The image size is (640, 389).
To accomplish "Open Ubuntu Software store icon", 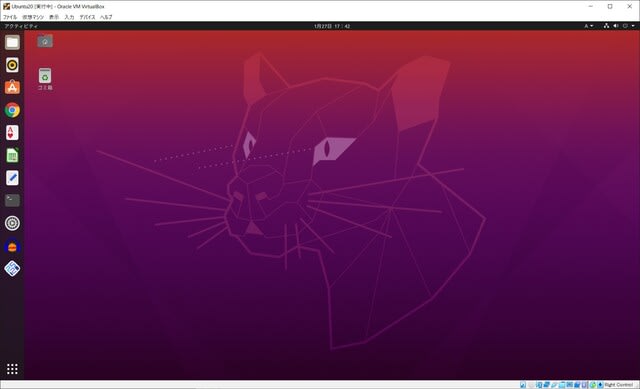I will pyautogui.click(x=12, y=87).
